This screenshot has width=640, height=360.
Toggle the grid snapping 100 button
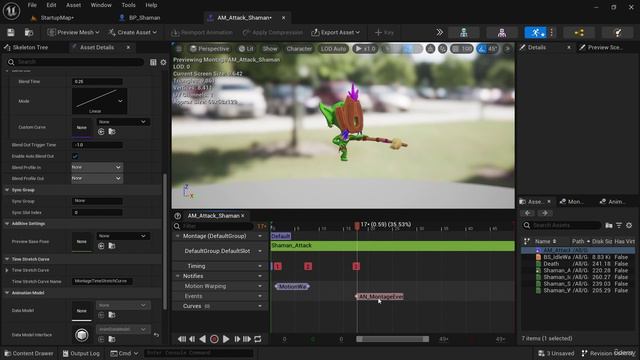tap(462, 49)
